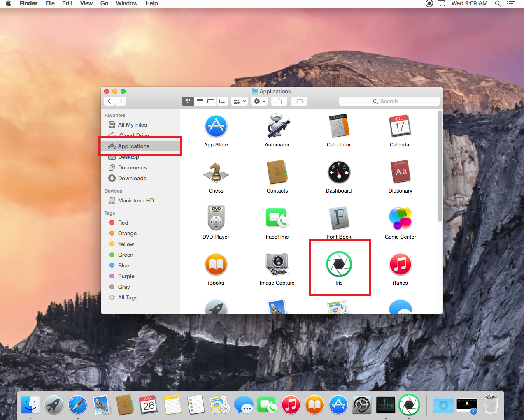
Task: Open the Action gear dropdown menu
Action: (260, 101)
